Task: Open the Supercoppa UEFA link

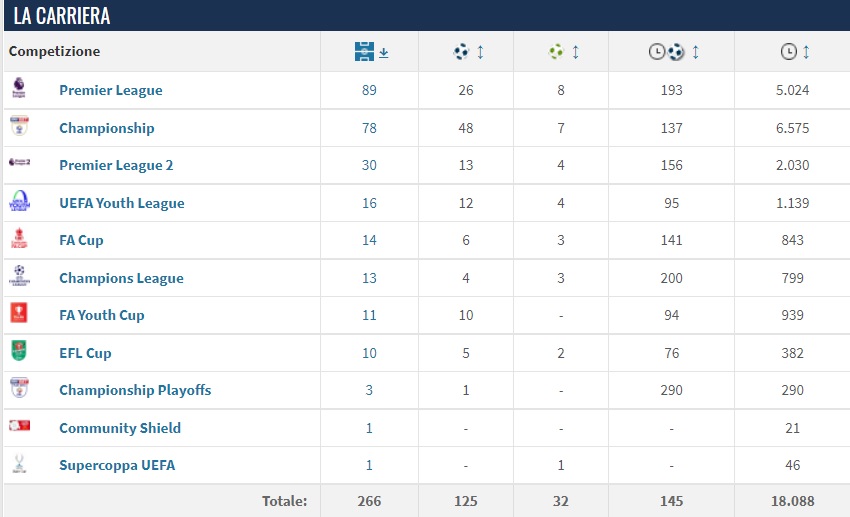Action: click(x=117, y=465)
